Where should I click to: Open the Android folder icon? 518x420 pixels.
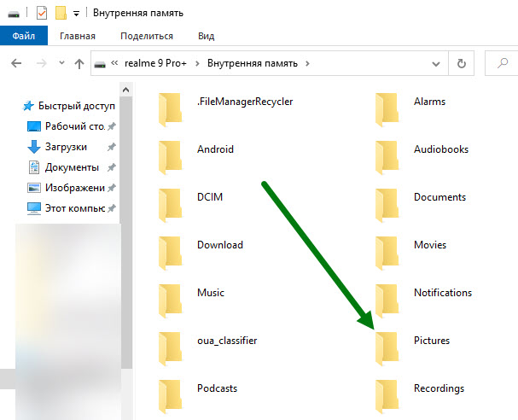[x=172, y=150]
